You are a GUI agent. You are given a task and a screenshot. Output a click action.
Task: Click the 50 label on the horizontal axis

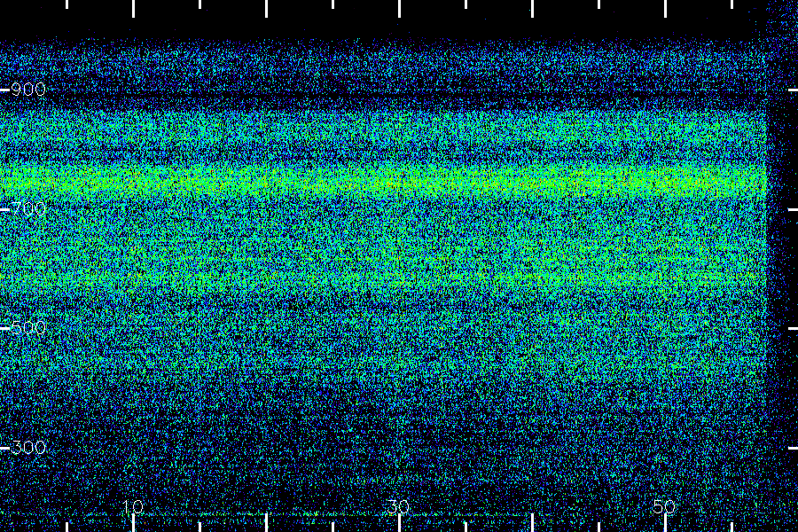(664, 506)
